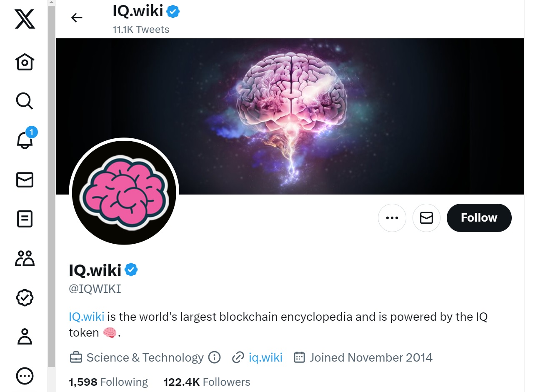
Task: Go to Home via house icon
Action: pos(25,62)
